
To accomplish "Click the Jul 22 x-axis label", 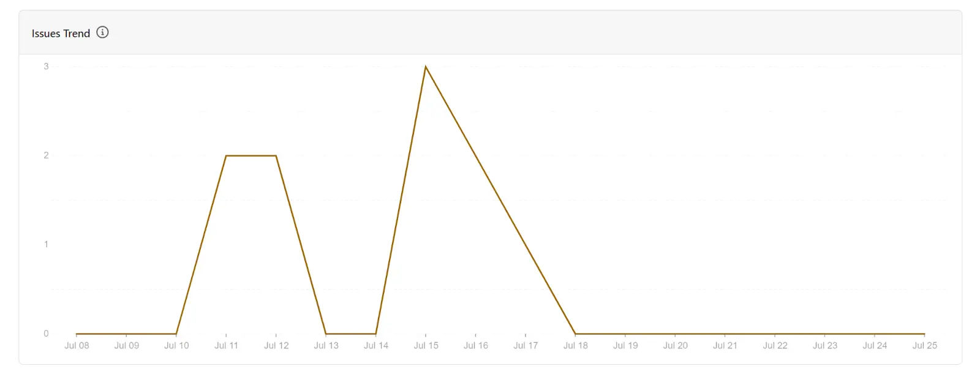I will click(775, 346).
